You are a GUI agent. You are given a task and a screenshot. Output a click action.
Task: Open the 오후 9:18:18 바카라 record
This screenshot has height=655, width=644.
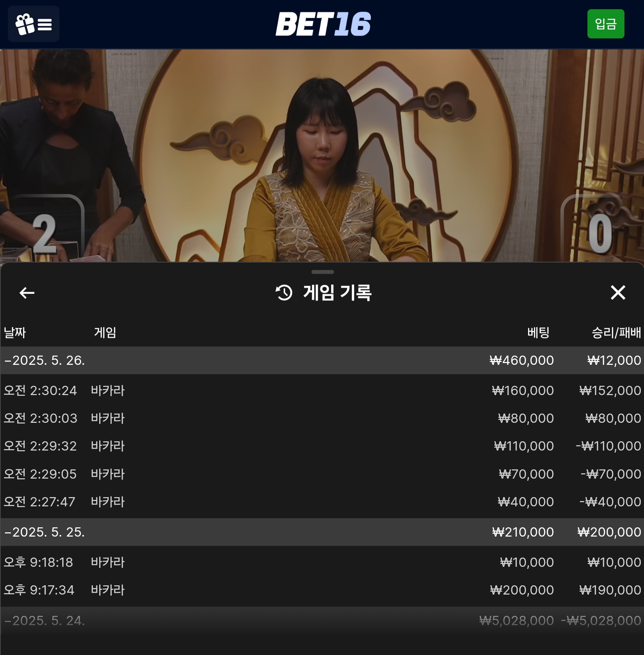(322, 562)
